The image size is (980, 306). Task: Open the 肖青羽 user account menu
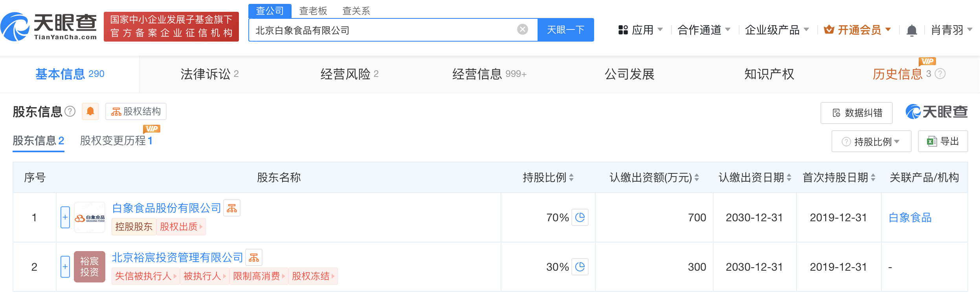952,30
